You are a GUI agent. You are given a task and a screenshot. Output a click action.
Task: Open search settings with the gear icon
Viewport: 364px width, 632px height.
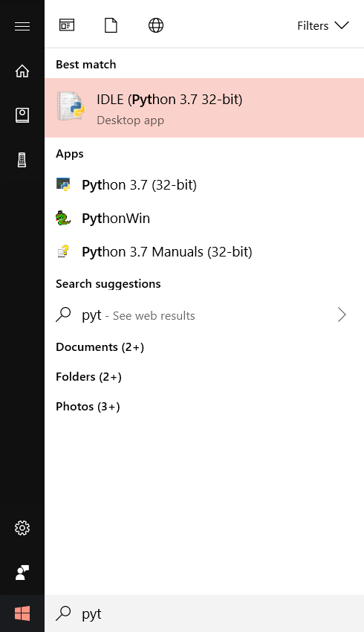(x=22, y=528)
